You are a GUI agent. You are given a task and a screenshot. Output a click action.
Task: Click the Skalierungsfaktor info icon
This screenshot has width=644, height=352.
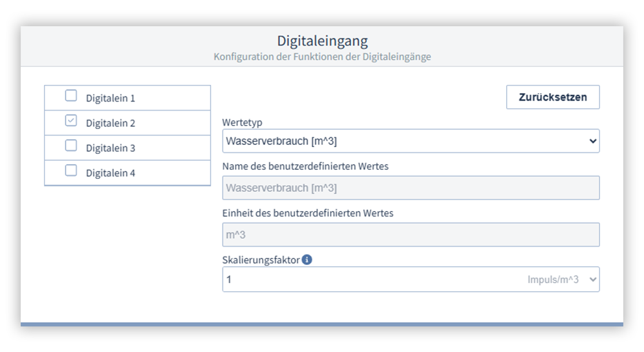pyautogui.click(x=307, y=260)
